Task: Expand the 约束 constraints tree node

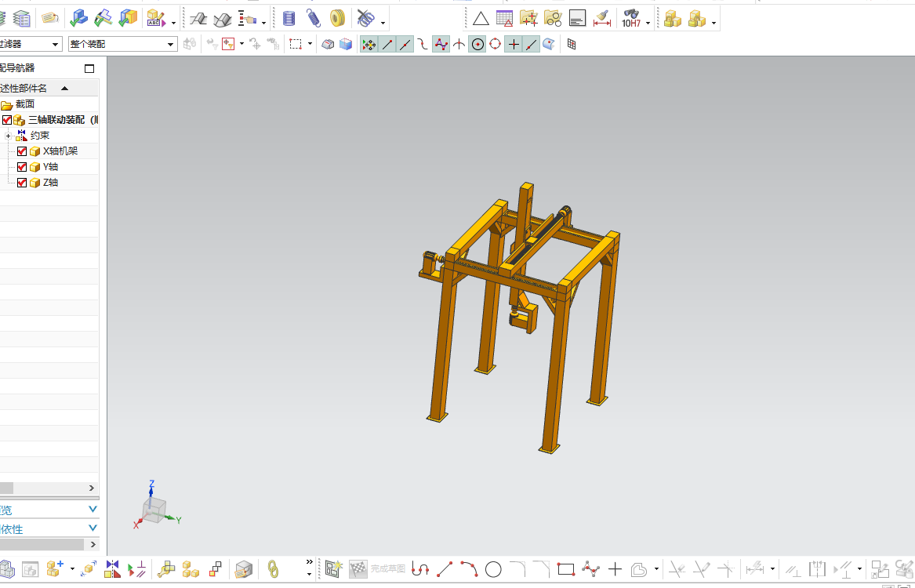Action: (x=8, y=136)
